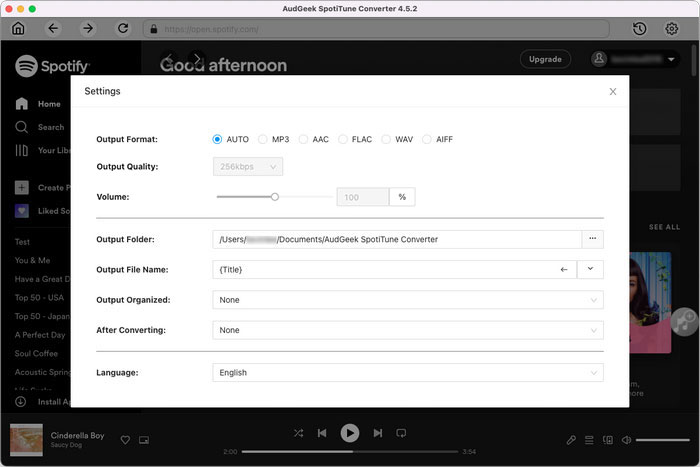Viewport: 700px width, 467px height.
Task: Toggle shuffle playback
Action: click(x=298, y=433)
